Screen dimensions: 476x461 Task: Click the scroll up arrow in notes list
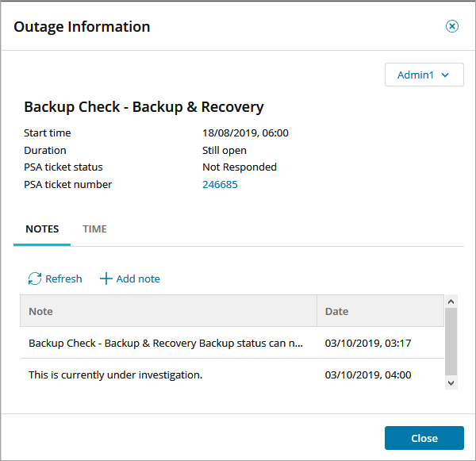pos(451,302)
